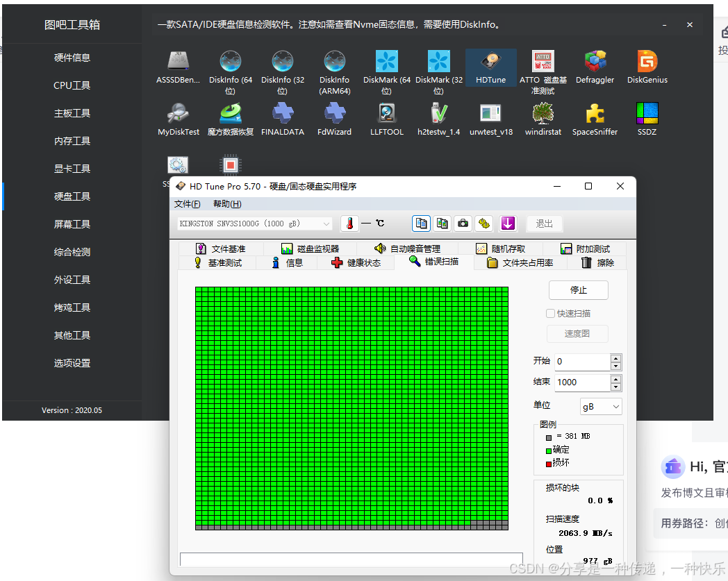The image size is (728, 581).
Task: Select 硬盘工具 in sidebar
Action: coord(72,196)
